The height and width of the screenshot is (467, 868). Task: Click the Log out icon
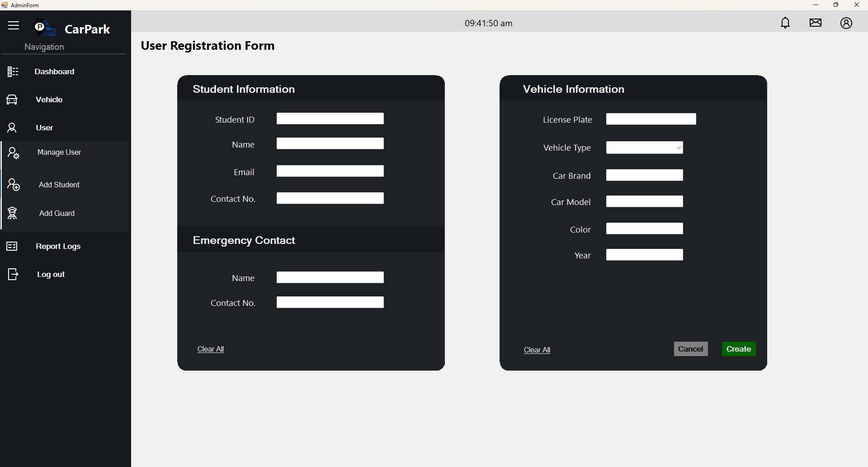coord(13,274)
